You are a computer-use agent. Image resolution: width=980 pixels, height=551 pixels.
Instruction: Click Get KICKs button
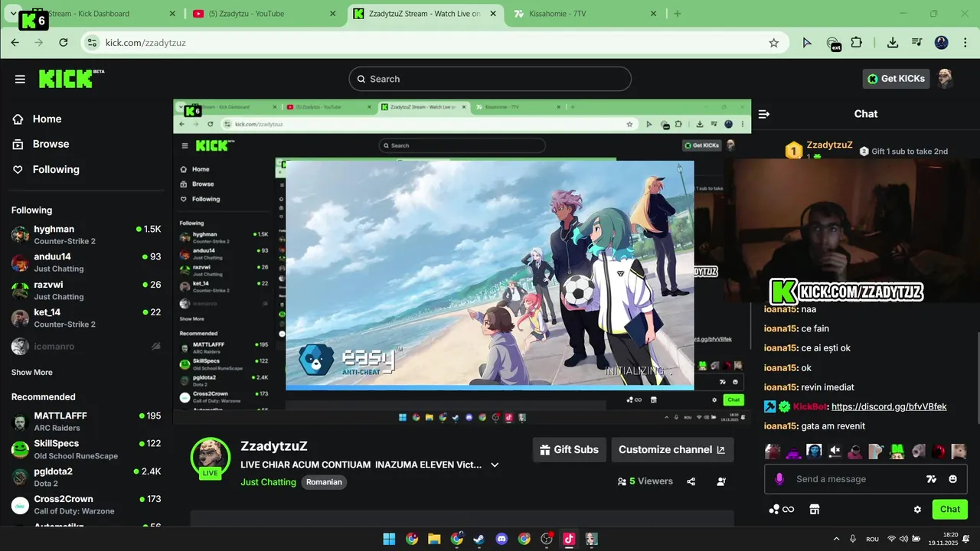(896, 78)
